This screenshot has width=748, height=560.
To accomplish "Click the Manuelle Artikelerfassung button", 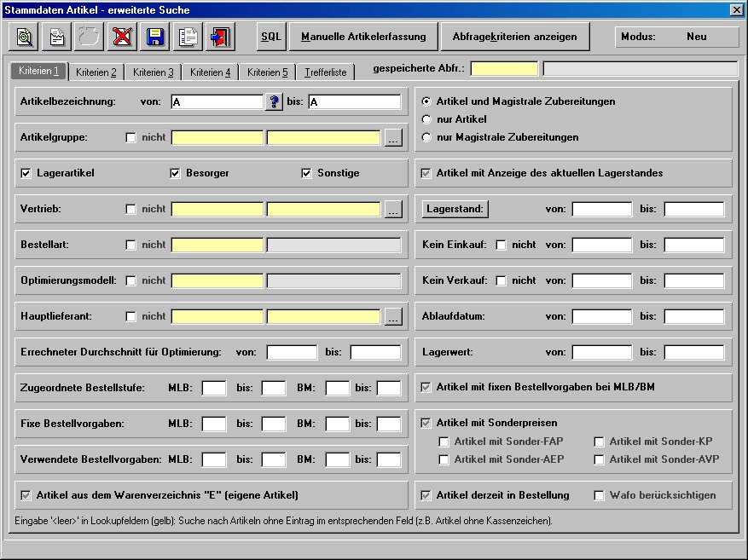I will 363,37.
